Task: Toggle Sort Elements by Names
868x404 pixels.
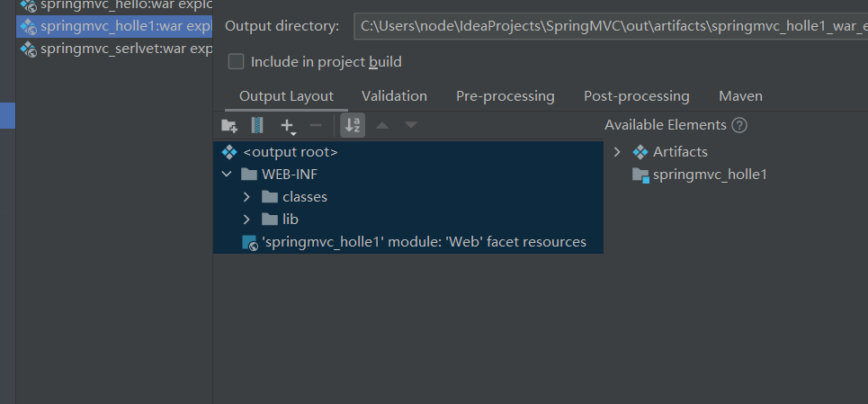Action: (x=353, y=125)
